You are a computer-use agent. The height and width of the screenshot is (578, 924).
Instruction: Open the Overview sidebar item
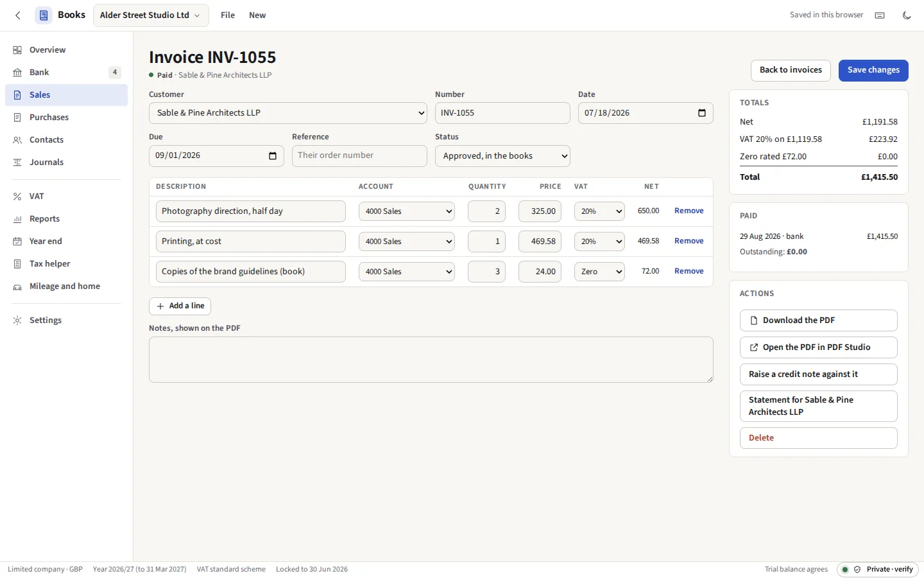pyautogui.click(x=67, y=50)
